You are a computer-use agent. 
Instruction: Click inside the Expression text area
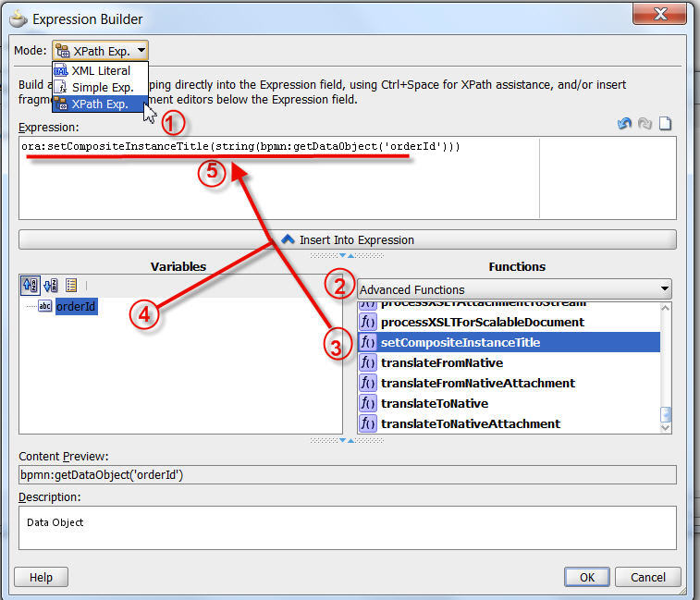348,178
